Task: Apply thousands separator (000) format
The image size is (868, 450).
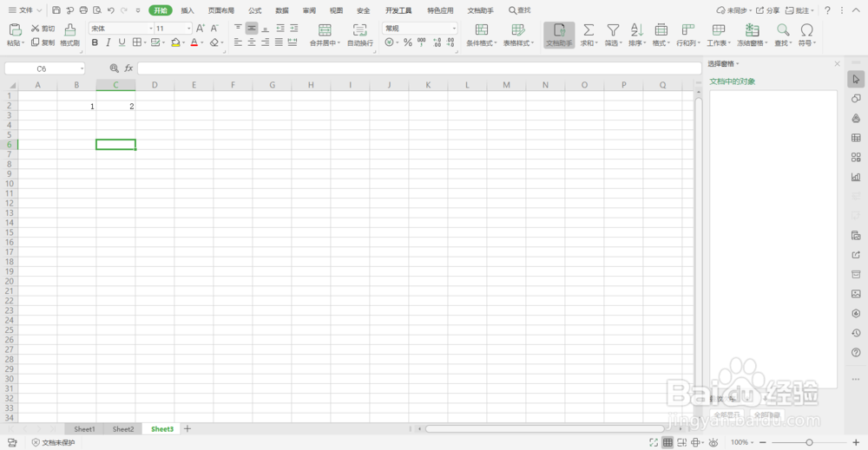Action: tap(422, 42)
